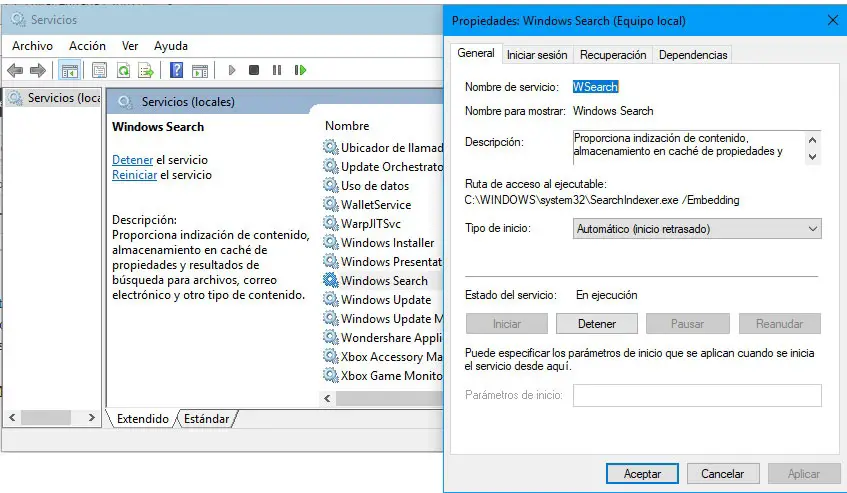Image resolution: width=847 pixels, height=493 pixels.
Task: Open Help with the blue question mark icon
Action: click(x=176, y=70)
